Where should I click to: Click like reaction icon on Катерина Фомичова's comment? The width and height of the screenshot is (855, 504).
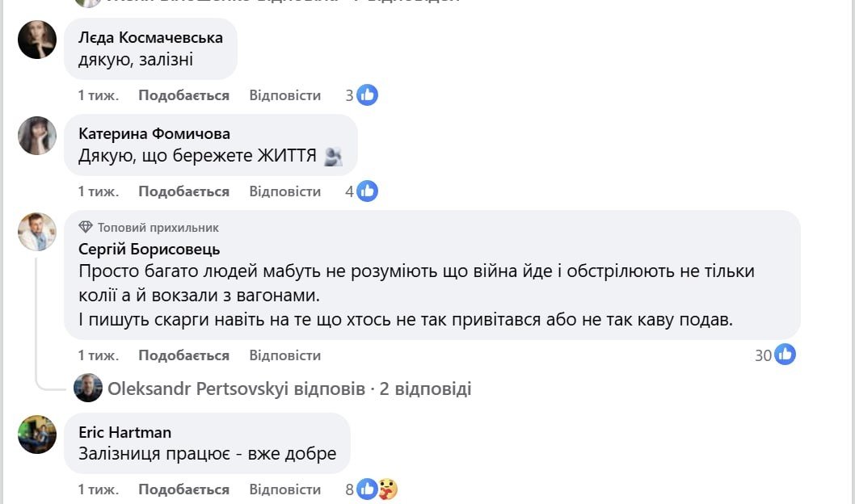[368, 191]
